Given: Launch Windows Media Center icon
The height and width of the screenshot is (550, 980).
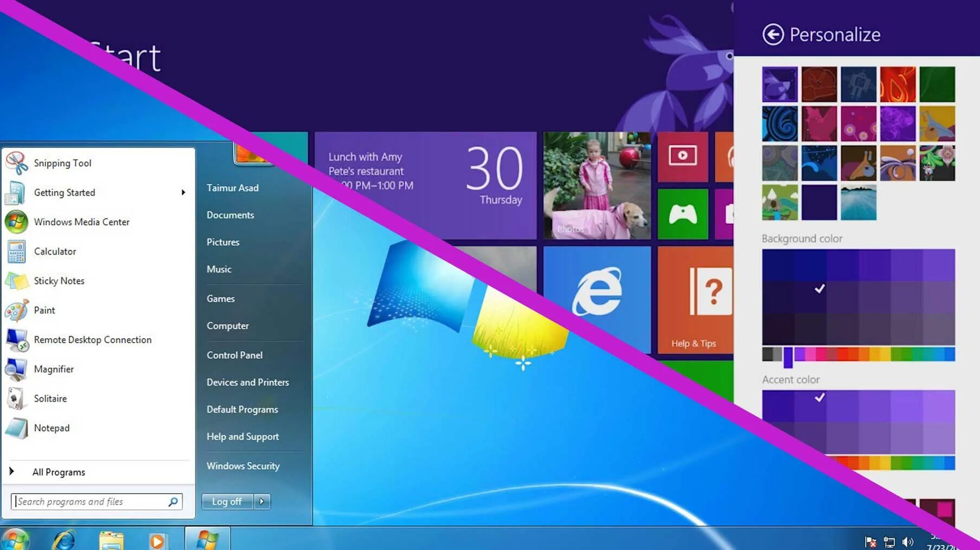Looking at the screenshot, I should pyautogui.click(x=16, y=222).
